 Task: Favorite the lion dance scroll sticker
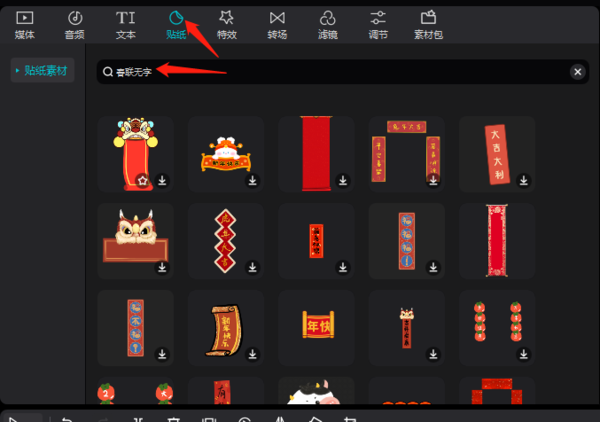coord(144,181)
